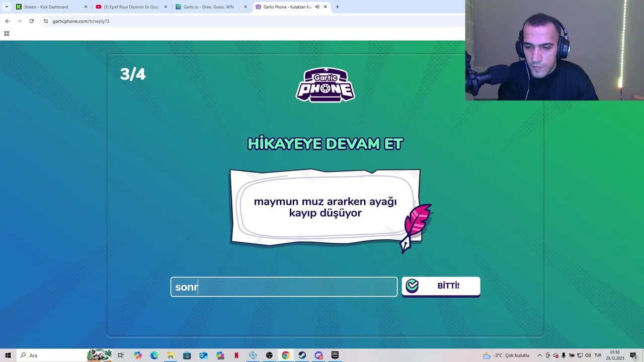
Task: Open Microsoft Edge from the taskbar
Action: pyautogui.click(x=154, y=355)
